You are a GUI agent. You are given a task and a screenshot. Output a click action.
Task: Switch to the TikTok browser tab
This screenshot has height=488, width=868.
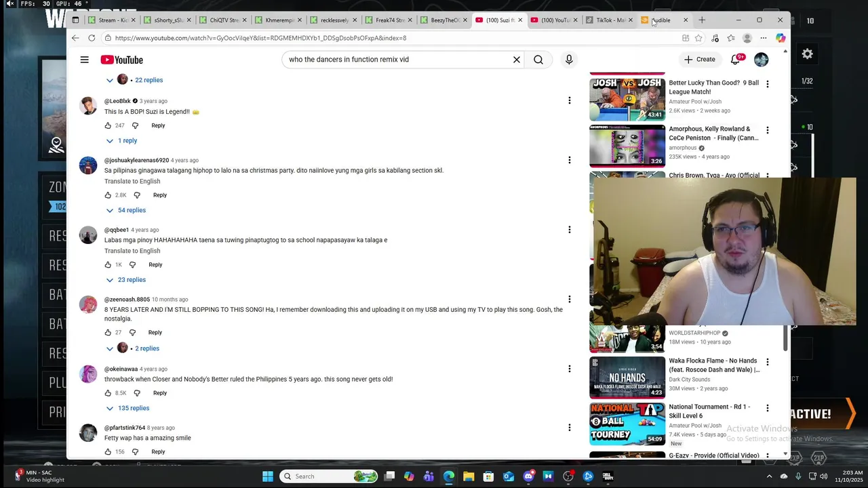609,20
